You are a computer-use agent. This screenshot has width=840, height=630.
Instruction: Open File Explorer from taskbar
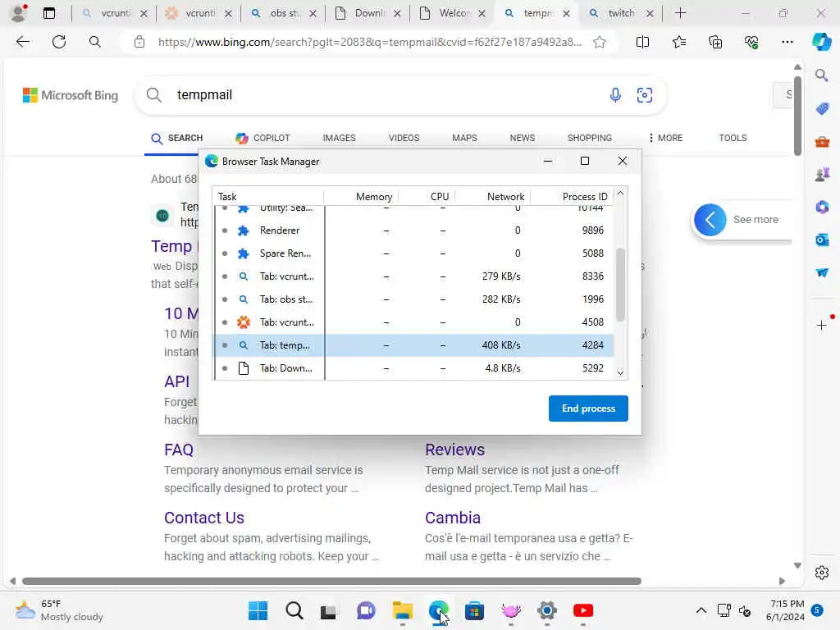pos(402,610)
